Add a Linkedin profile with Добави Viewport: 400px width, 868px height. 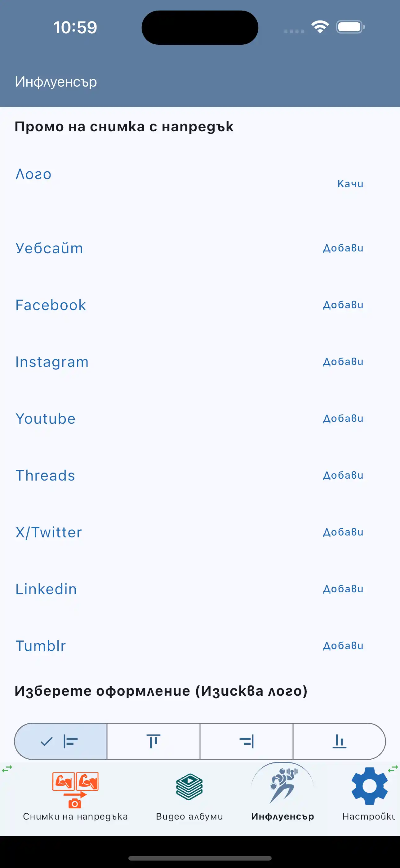coord(343,589)
